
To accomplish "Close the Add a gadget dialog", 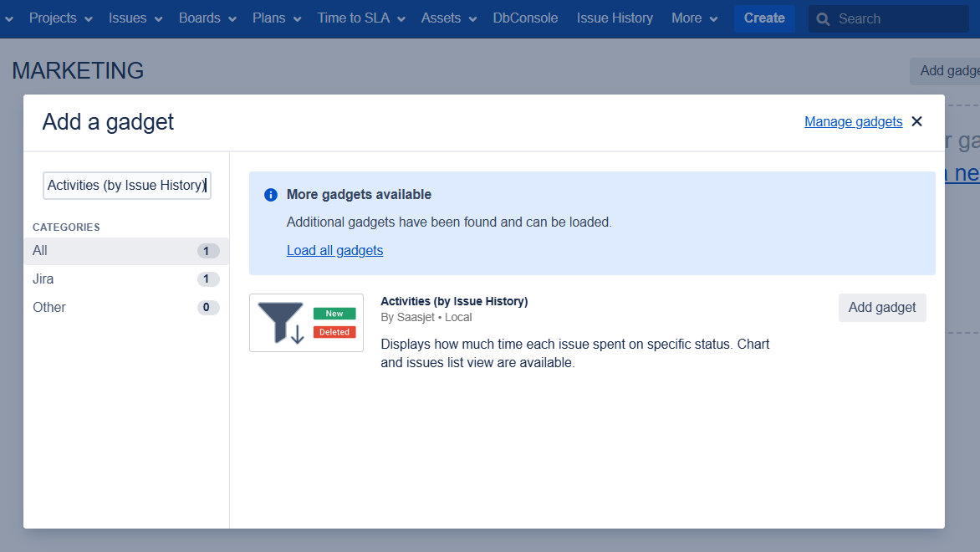I will [916, 121].
